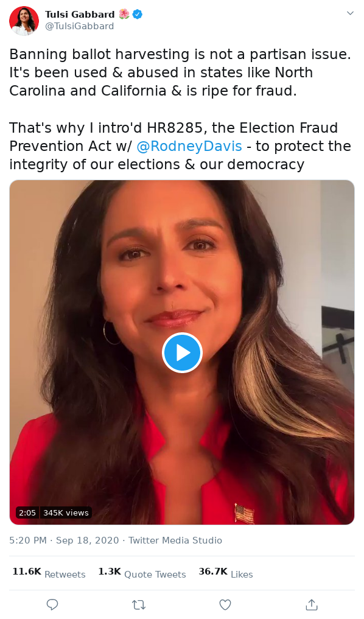
Task: Click the 5:20 PM Sep 18, 2020 timestamp
Action: pyautogui.click(x=64, y=540)
